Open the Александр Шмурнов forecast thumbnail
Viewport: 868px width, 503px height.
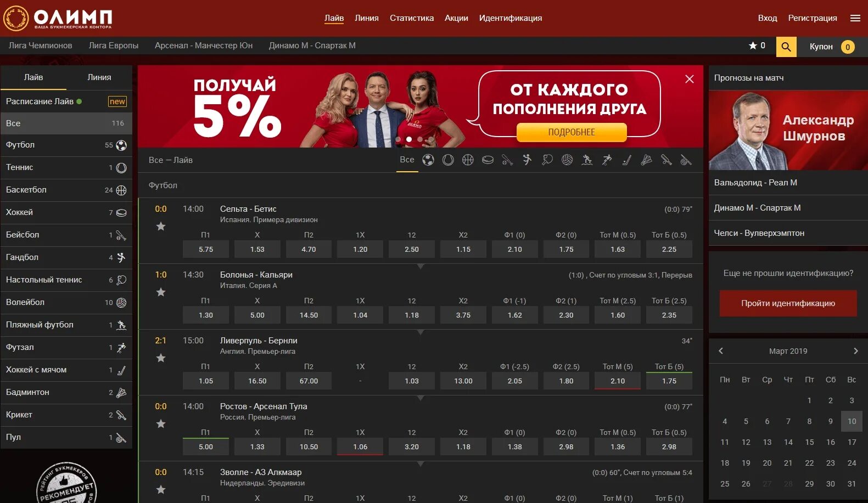pos(788,130)
